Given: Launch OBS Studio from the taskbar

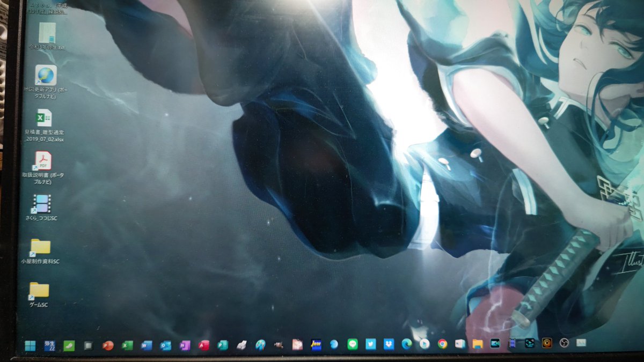Looking at the screenshot, I should 564,343.
